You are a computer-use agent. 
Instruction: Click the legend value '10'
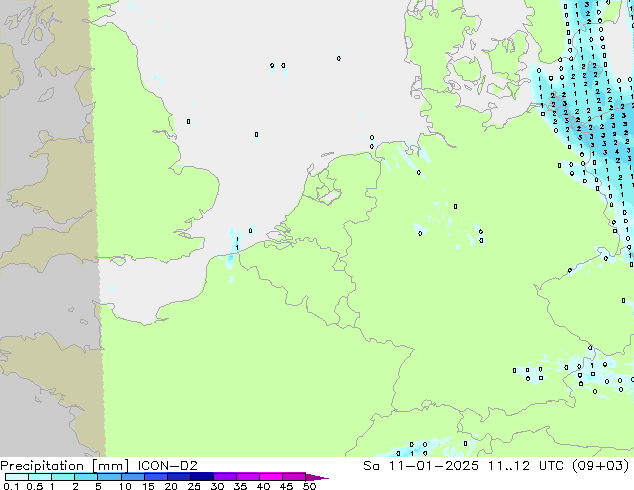coord(125,486)
